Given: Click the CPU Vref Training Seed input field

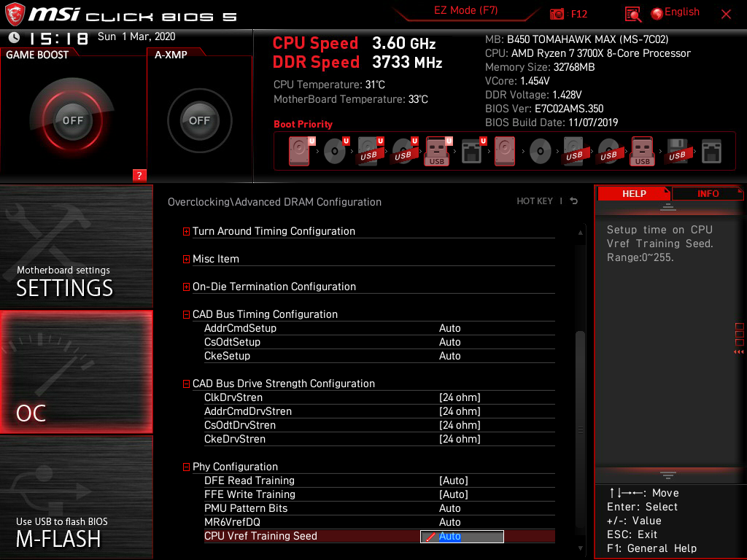Looking at the screenshot, I should [x=462, y=536].
